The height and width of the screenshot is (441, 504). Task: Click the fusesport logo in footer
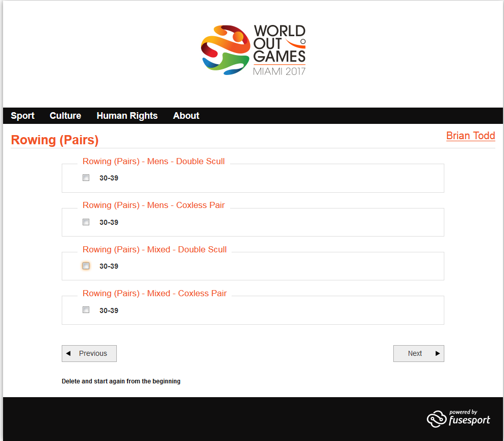pyautogui.click(x=458, y=418)
